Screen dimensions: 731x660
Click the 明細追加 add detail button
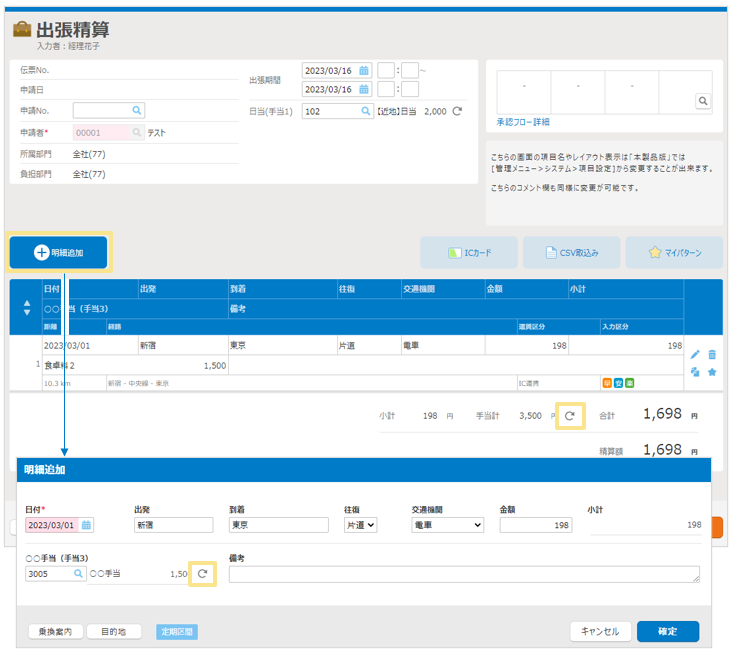pyautogui.click(x=71, y=253)
